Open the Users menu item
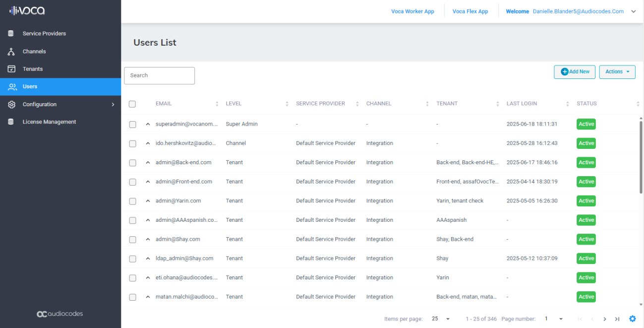Screen dimensions: 644x328 (x=30, y=87)
